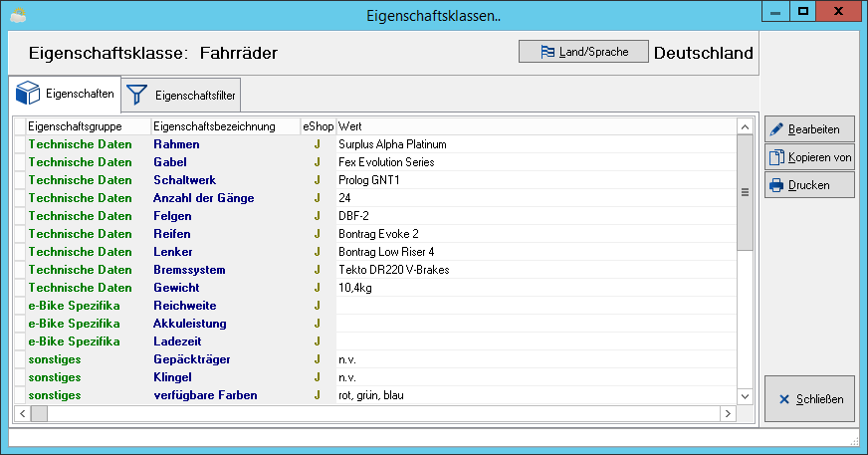Viewport: 868px width, 455px height.
Task: Select the Lenker property name
Action: tap(173, 252)
